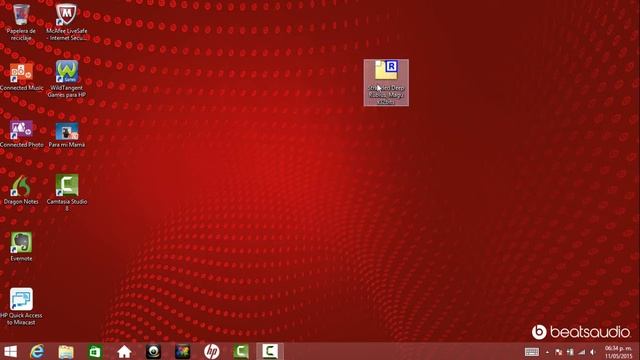Click the battery power tray icon

[x=570, y=352]
